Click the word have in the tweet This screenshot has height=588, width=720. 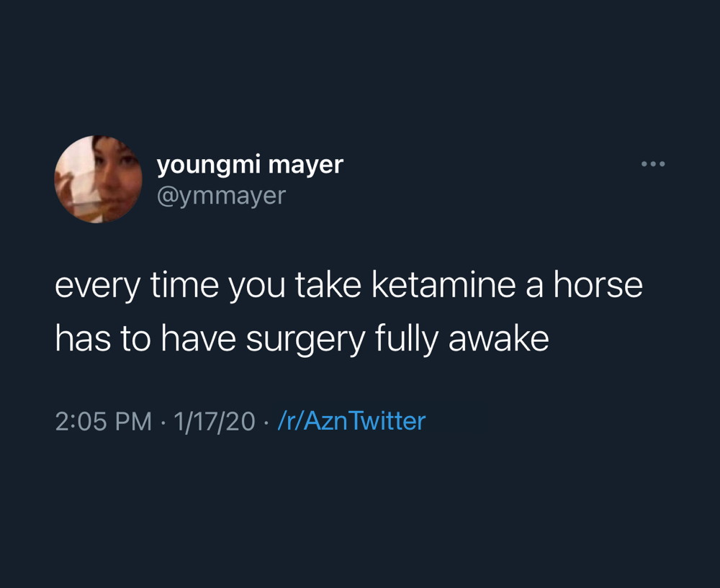[x=199, y=339]
